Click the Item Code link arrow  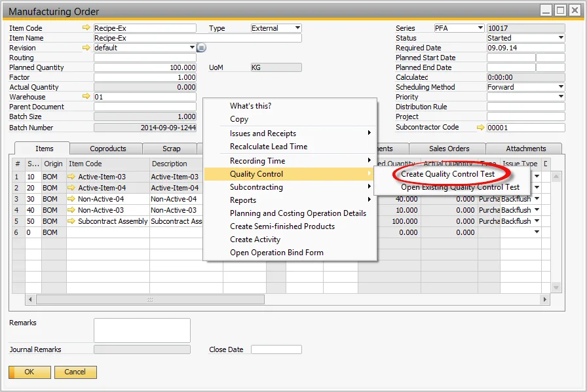86,27
